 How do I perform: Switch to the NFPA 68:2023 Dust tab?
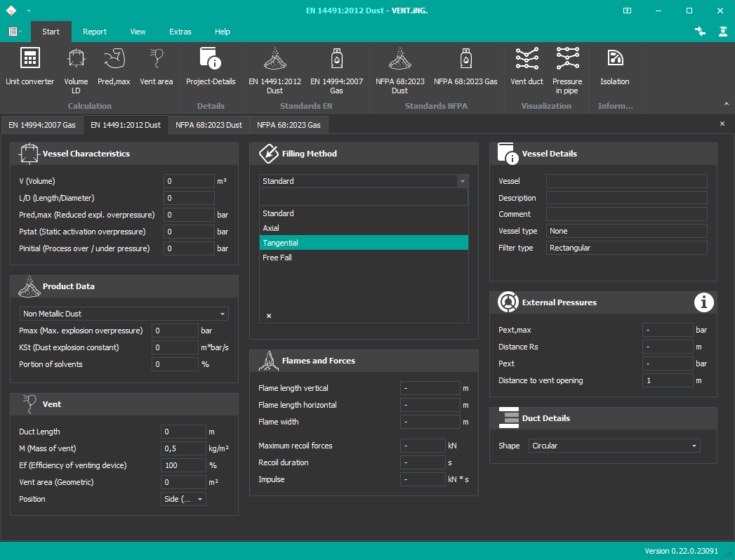pos(208,125)
